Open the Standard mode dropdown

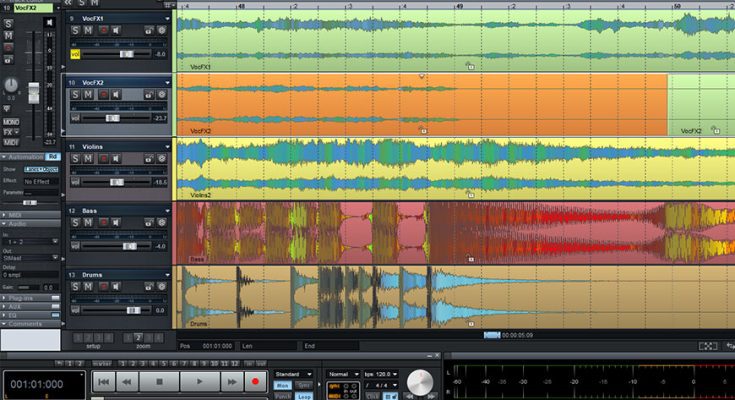[x=293, y=373]
